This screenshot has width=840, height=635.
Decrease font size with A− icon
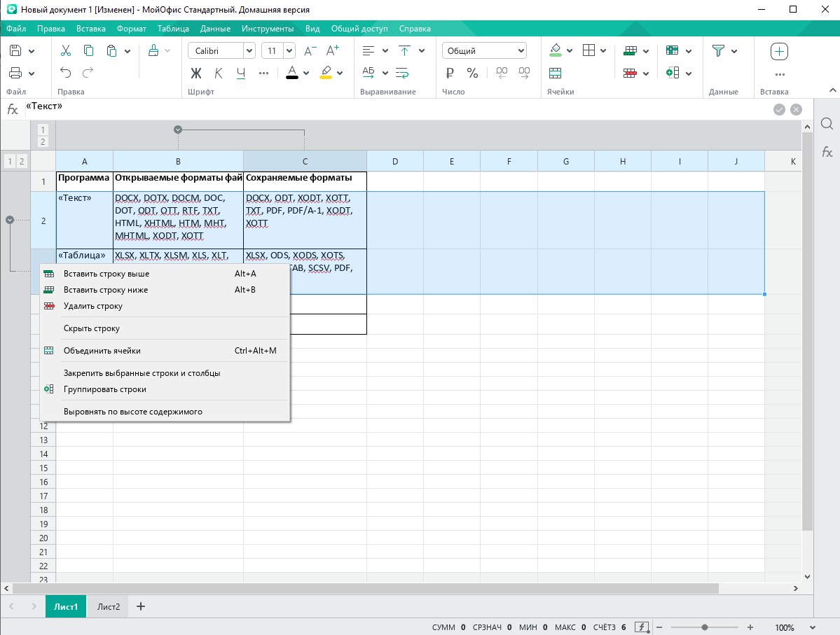point(310,51)
